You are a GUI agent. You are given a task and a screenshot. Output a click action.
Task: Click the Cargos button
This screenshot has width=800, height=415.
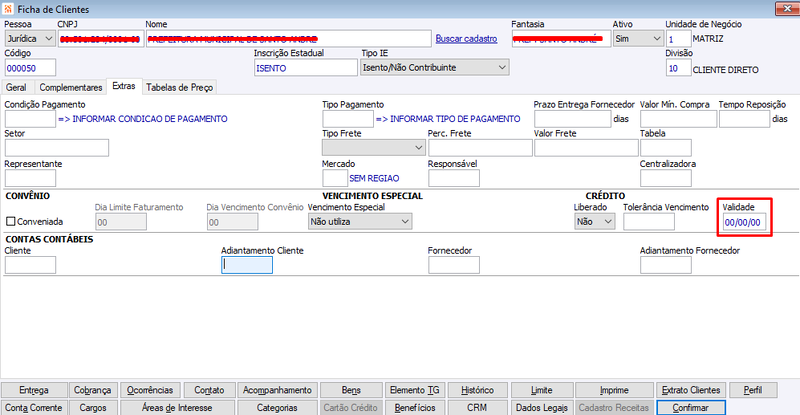pos(92,408)
